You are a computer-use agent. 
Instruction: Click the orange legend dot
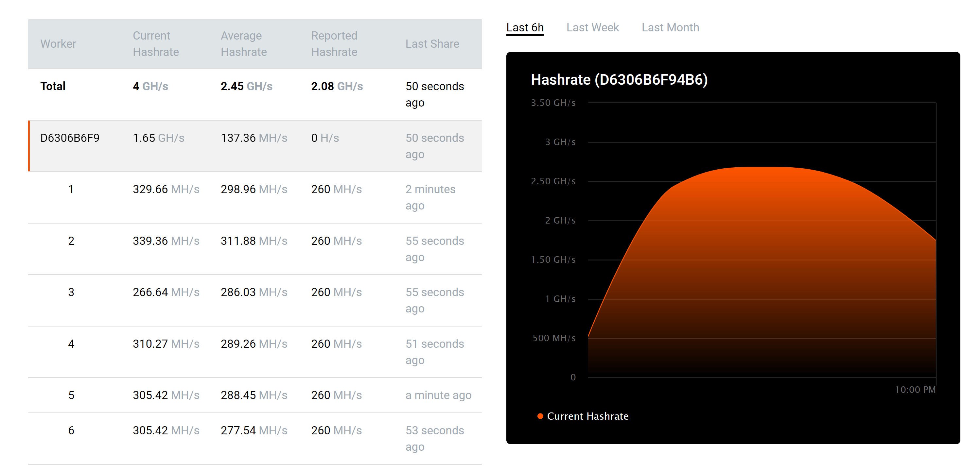[x=540, y=415]
